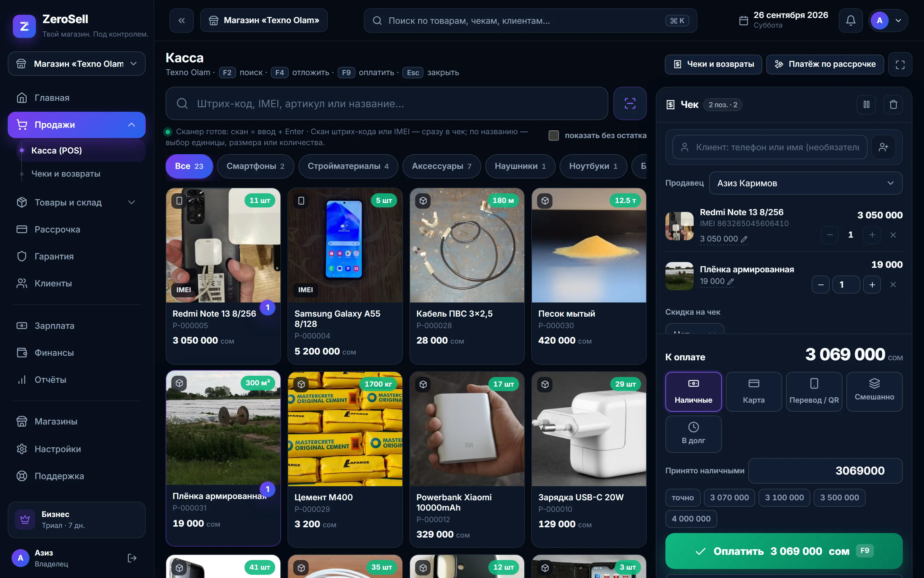The height and width of the screenshot is (578, 924).
Task: Click the Чеки и возвраты header button
Action: (x=713, y=64)
